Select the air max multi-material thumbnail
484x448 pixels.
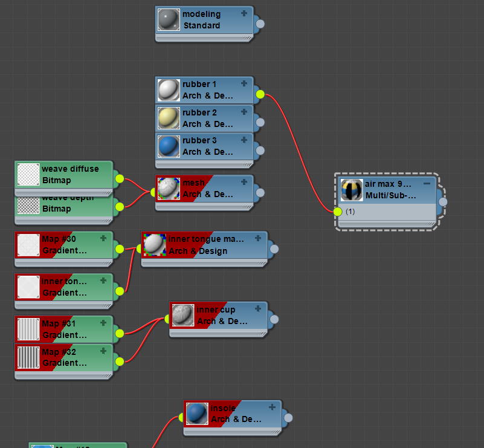pyautogui.click(x=352, y=190)
